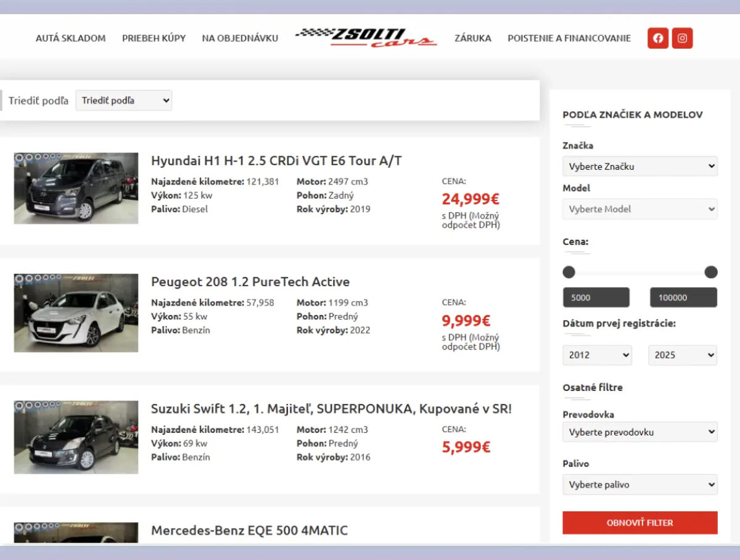Screen dimensions: 740x560
Task: Click the Suzuki engine value 1242 cm3
Action: [x=348, y=430]
